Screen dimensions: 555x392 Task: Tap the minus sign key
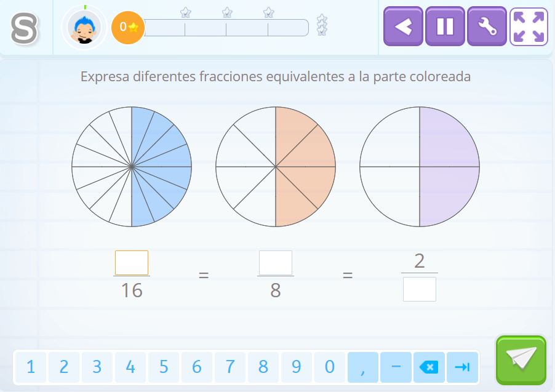tap(396, 367)
